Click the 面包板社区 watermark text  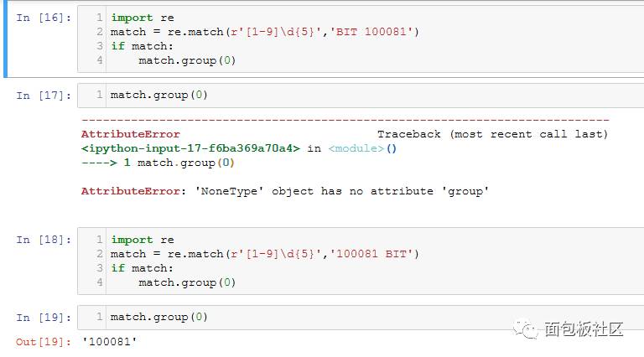click(x=584, y=329)
